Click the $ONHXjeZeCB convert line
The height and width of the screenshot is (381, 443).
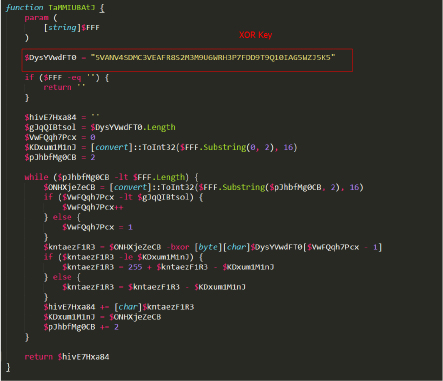click(x=203, y=187)
